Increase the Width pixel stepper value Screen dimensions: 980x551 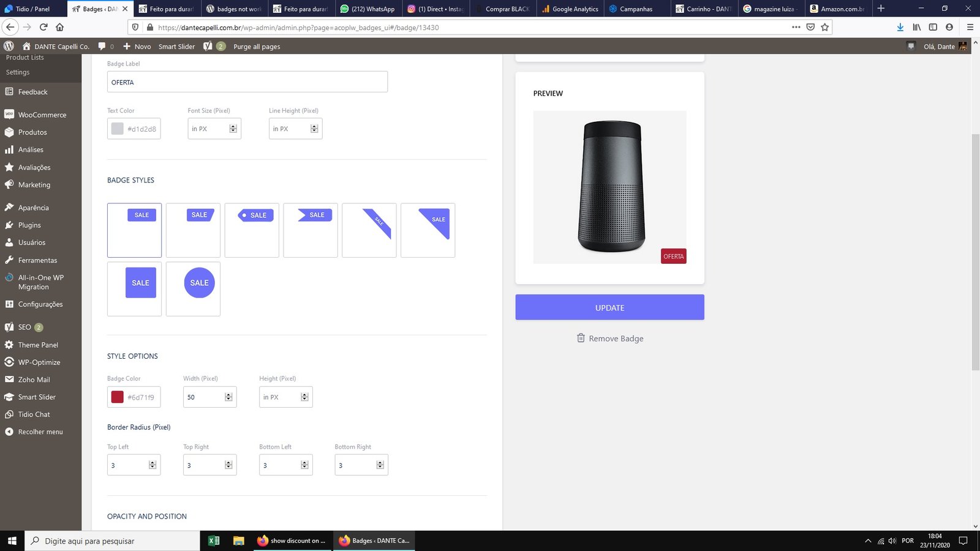[228, 395]
